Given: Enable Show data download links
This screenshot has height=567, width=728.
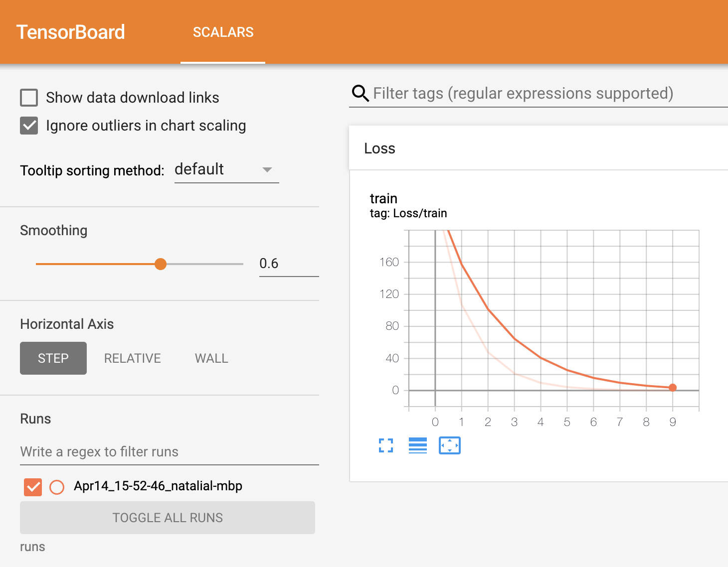Looking at the screenshot, I should 28,98.
